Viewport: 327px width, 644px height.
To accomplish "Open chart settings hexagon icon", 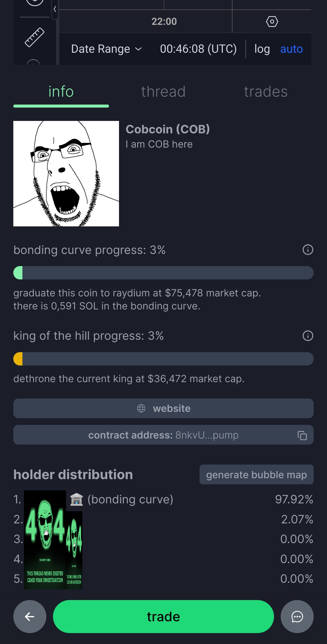I will coord(272,22).
